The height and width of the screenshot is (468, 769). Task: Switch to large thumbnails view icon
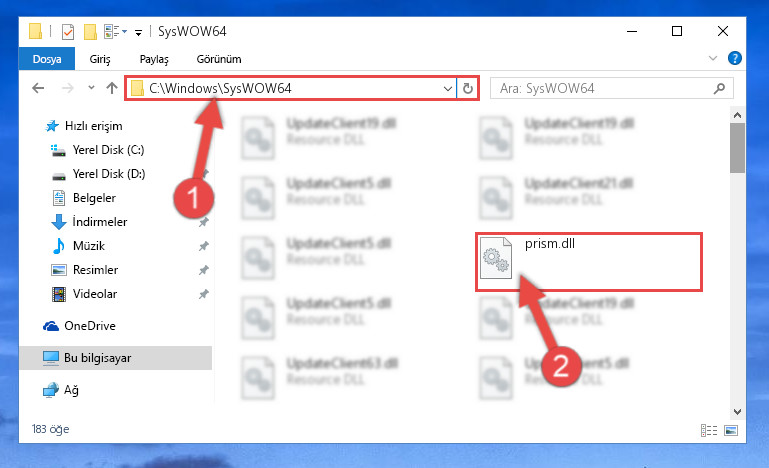pos(731,430)
